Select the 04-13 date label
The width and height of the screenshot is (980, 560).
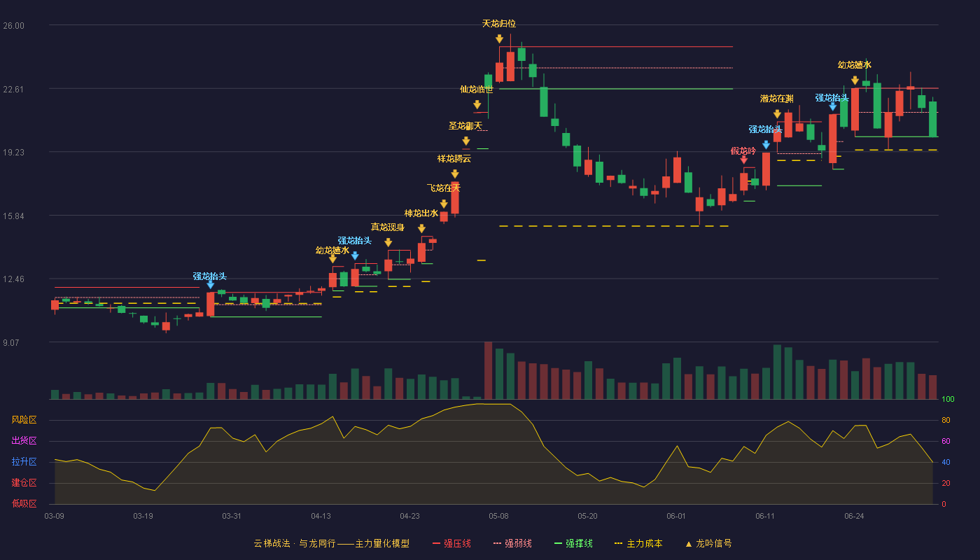321,516
